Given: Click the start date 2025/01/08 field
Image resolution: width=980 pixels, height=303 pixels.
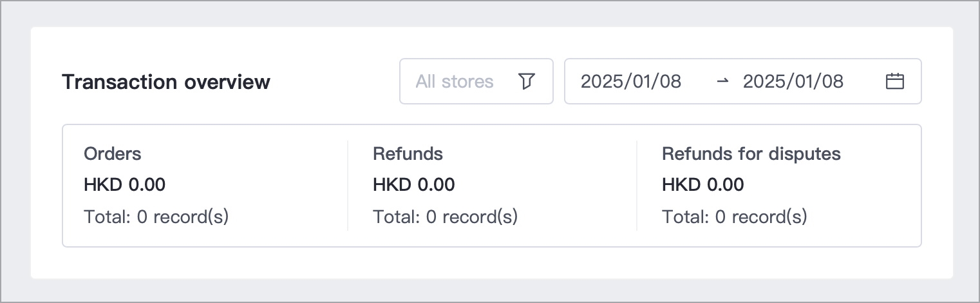Looking at the screenshot, I should click(630, 81).
